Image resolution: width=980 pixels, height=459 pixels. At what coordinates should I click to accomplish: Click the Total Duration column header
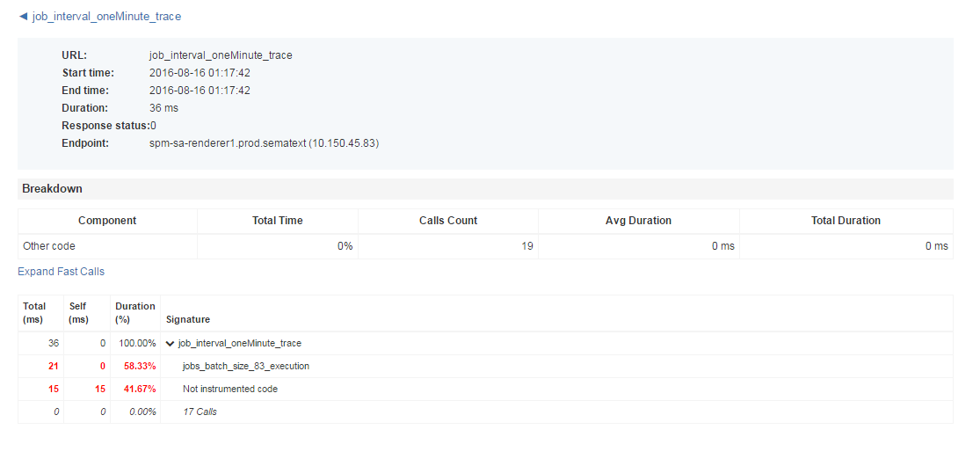846,221
